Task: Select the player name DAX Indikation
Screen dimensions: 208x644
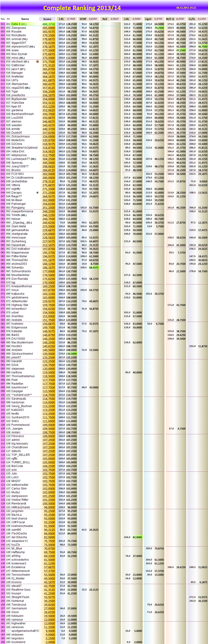Action: pos(21,249)
